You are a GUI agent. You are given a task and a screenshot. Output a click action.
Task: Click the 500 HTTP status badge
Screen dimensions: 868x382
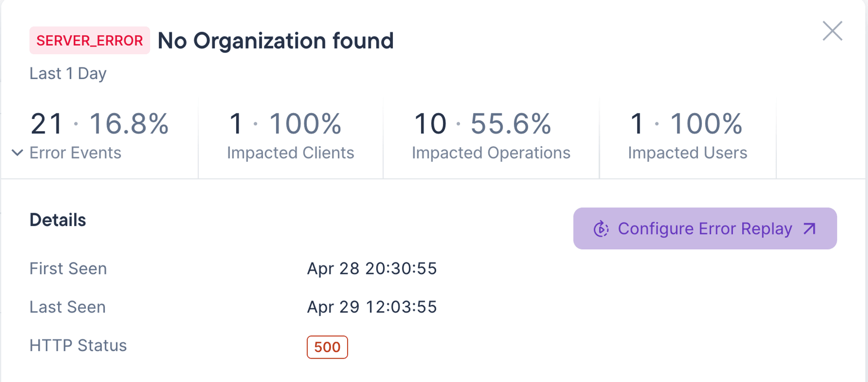tap(327, 347)
